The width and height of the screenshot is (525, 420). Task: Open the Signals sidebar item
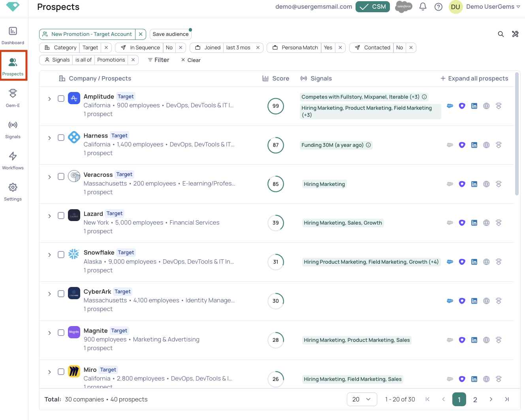point(13,129)
